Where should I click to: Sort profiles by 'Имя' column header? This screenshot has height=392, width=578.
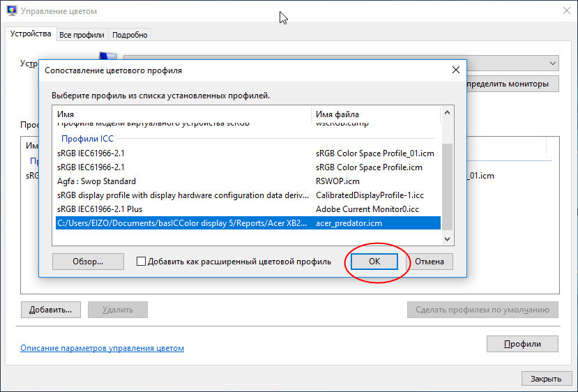183,114
